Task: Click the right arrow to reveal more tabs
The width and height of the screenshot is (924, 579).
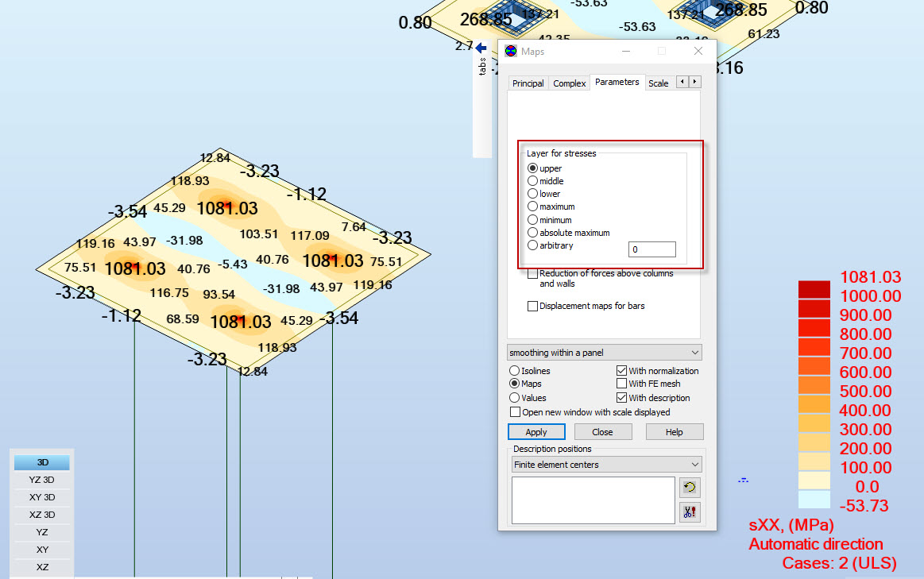Action: click(694, 81)
